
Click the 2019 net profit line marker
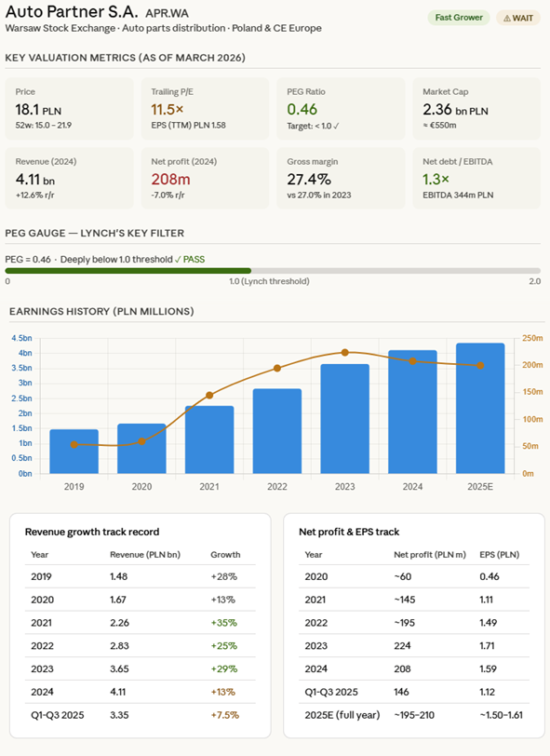(74, 444)
